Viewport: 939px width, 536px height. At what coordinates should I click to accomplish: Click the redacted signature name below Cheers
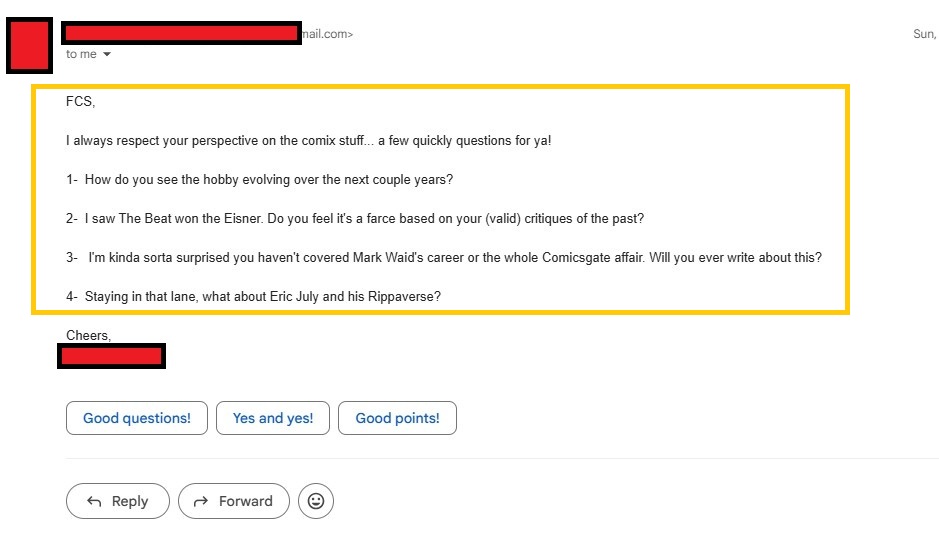click(111, 355)
